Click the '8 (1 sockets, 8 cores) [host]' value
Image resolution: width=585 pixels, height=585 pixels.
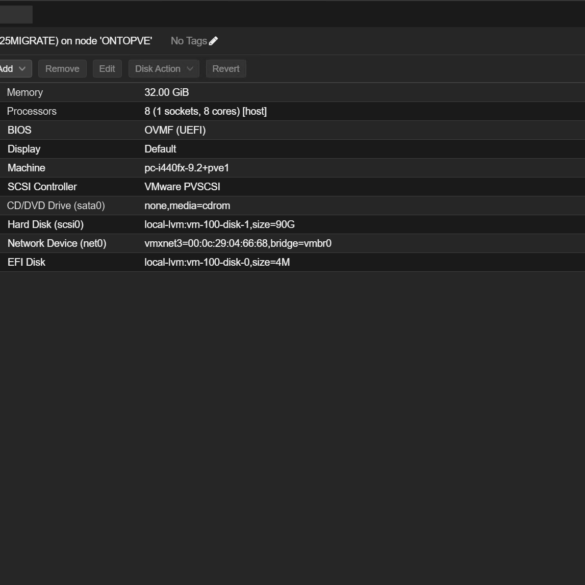click(x=206, y=111)
